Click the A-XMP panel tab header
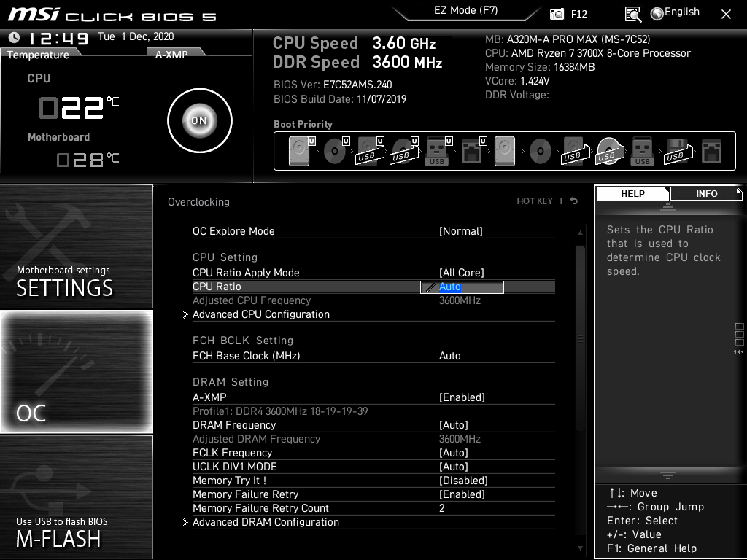 tap(171, 54)
